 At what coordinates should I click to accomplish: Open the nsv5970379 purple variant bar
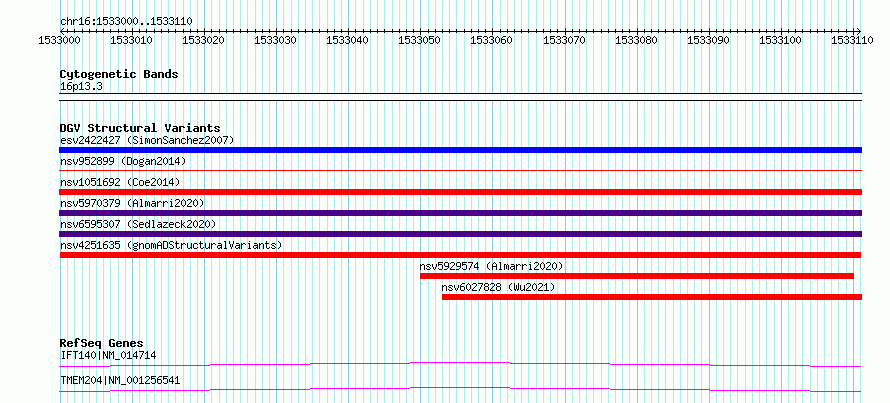pos(460,213)
